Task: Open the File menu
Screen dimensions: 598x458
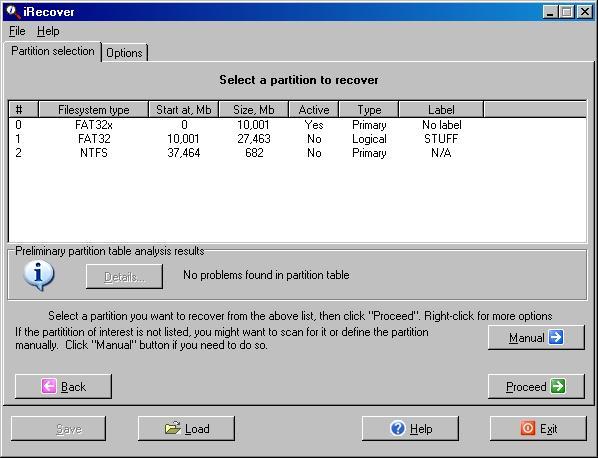Action: pyautogui.click(x=17, y=31)
